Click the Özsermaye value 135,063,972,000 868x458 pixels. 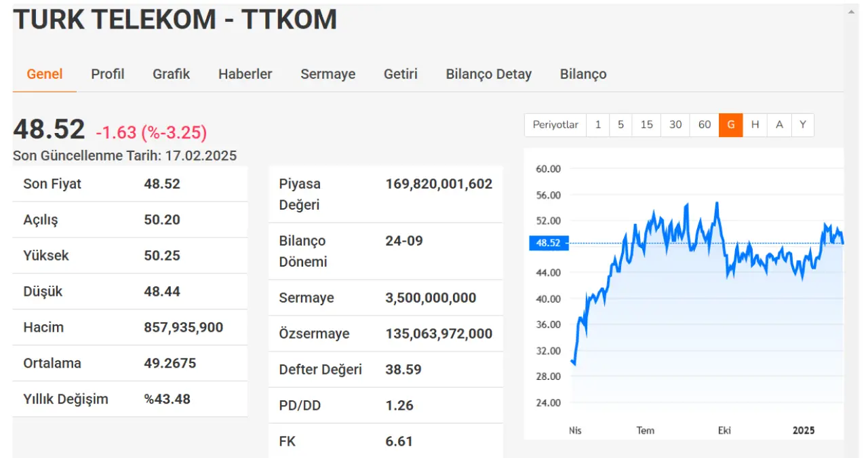coord(439,334)
